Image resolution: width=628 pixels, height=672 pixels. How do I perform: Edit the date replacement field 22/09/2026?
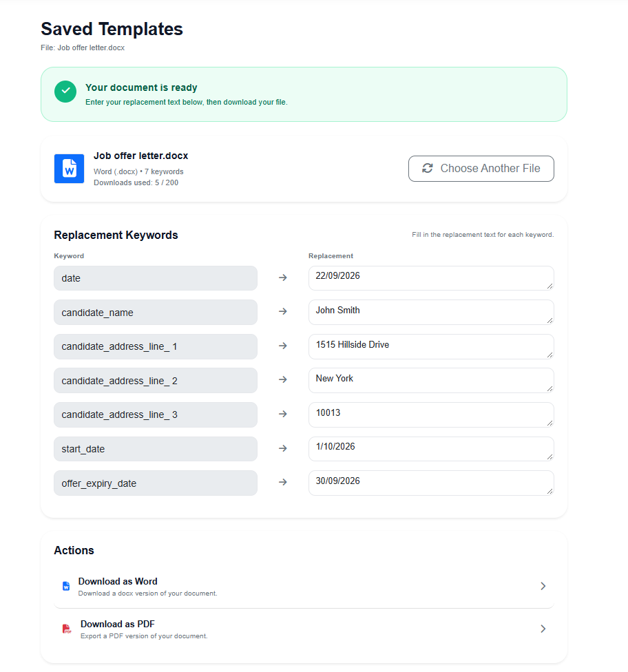pos(431,278)
